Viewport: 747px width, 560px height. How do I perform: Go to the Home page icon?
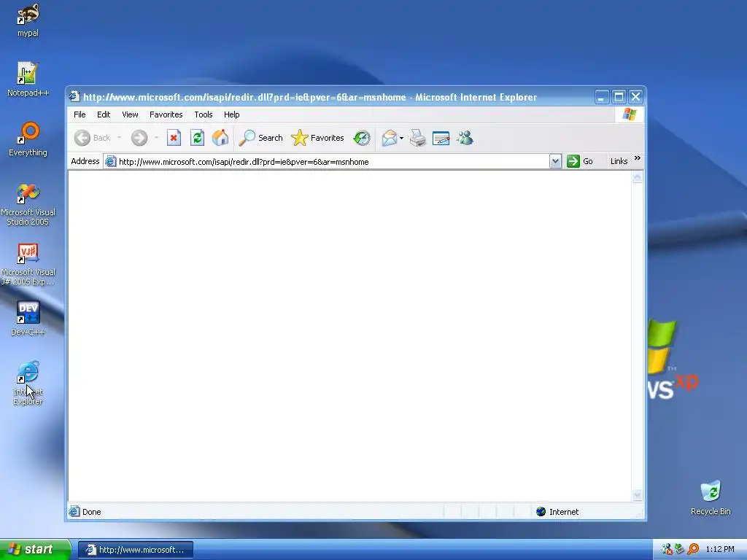click(220, 138)
